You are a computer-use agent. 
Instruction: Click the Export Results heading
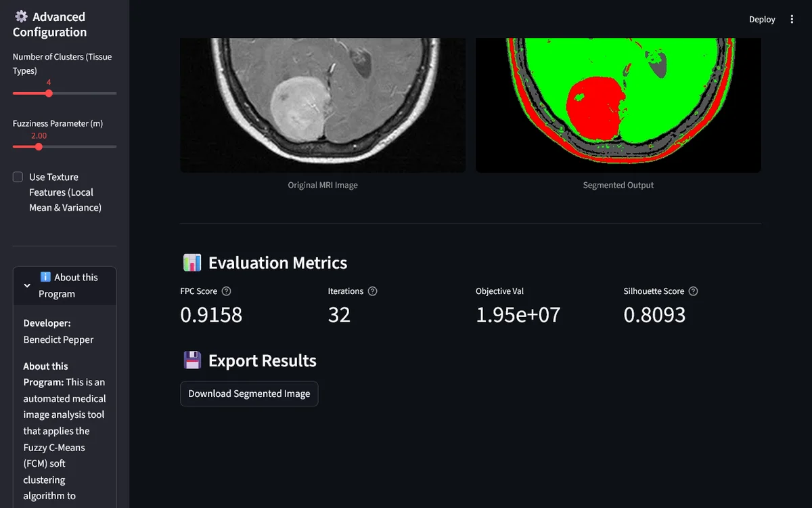click(262, 360)
